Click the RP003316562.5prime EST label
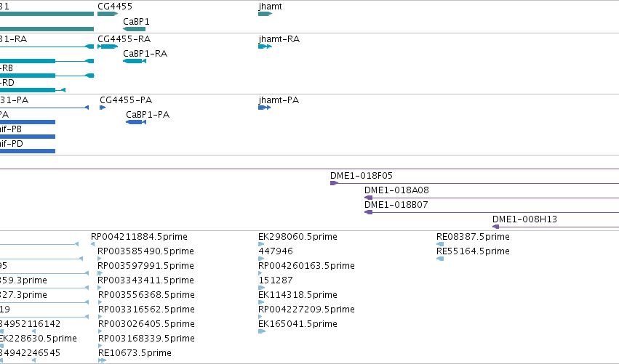 pyautogui.click(x=146, y=310)
